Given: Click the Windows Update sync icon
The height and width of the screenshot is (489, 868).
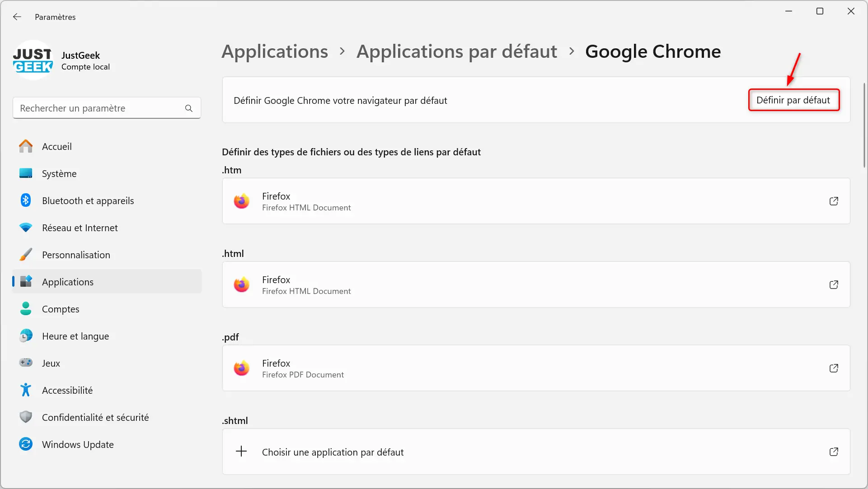Looking at the screenshot, I should tap(26, 444).
